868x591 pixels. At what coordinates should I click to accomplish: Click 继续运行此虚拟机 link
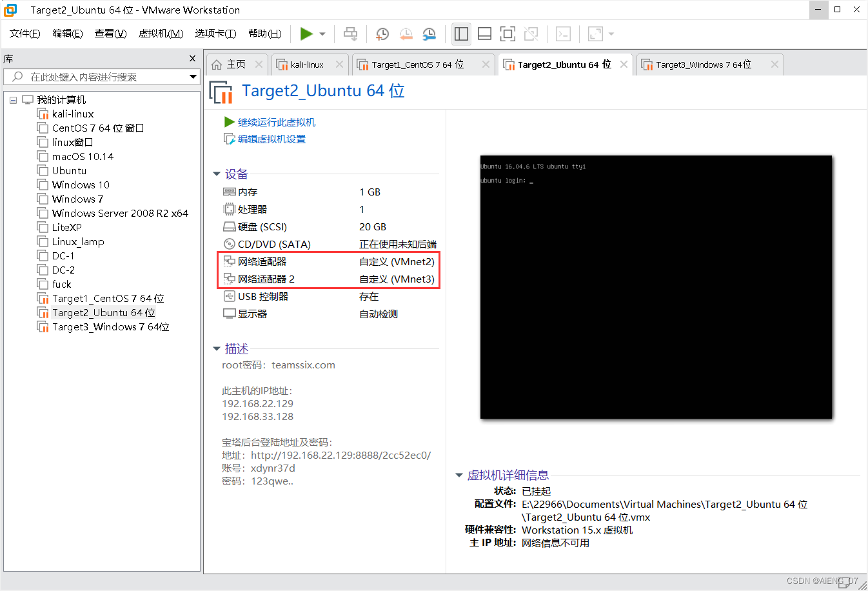point(277,122)
